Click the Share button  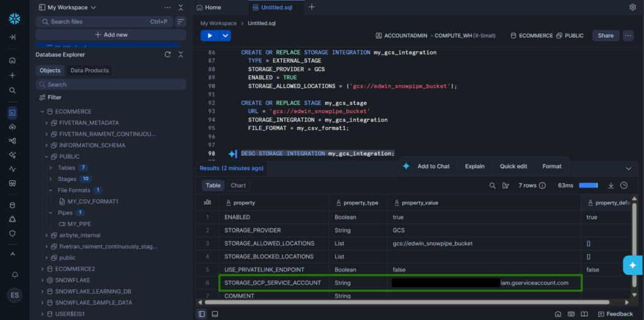(606, 36)
